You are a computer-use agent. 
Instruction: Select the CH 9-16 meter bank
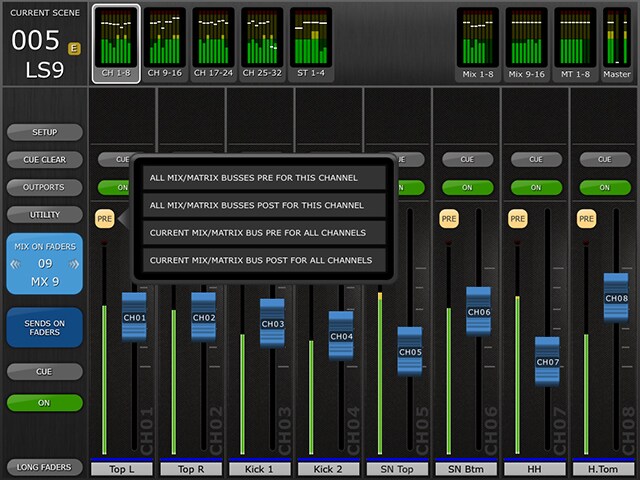[164, 44]
